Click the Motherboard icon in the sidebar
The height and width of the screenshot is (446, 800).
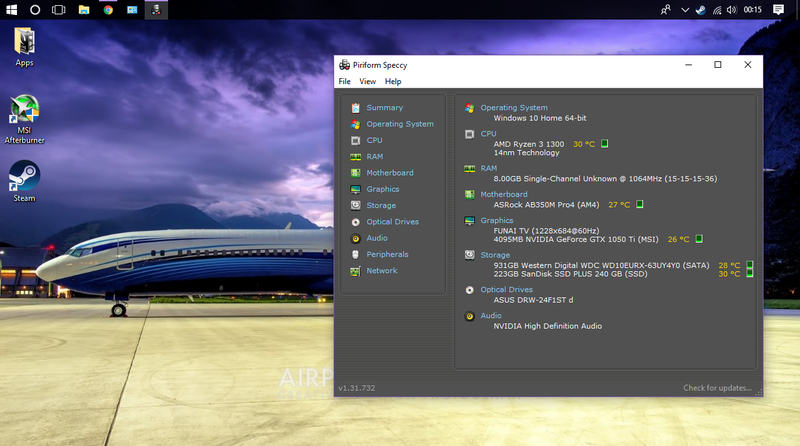356,173
